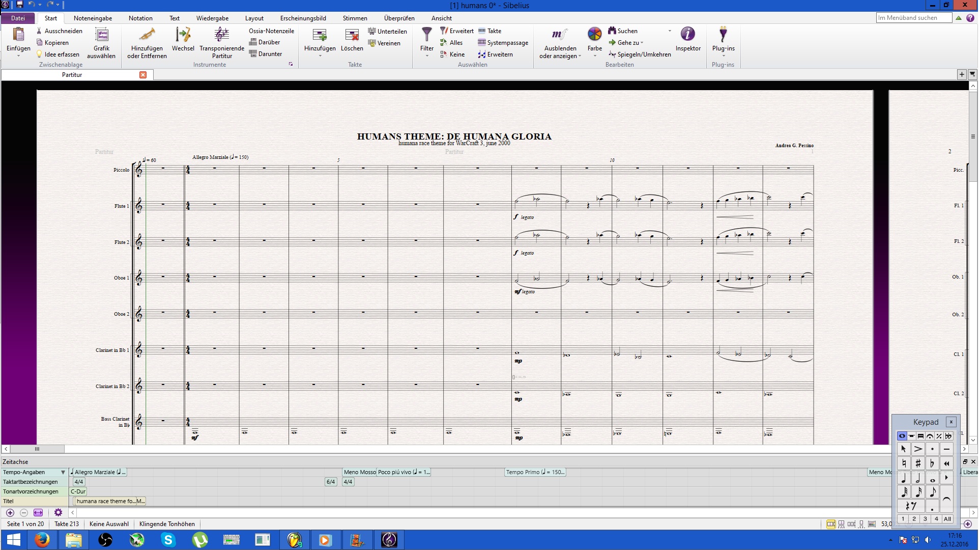This screenshot has width=980, height=550.
Task: Click the flat accidental on Keypad
Action: 932,463
